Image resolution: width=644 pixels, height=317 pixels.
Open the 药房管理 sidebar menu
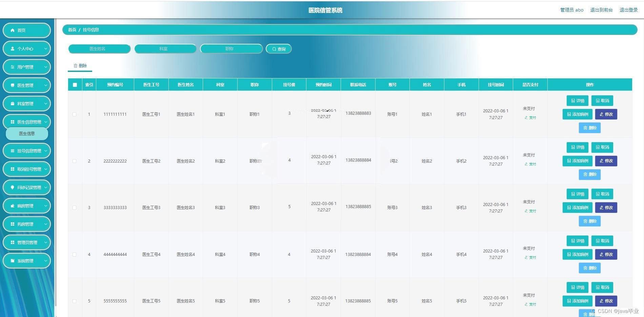pyautogui.click(x=27, y=224)
